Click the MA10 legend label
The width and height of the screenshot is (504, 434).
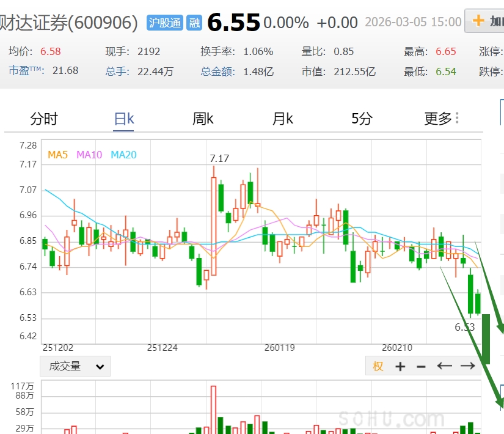pos(89,155)
